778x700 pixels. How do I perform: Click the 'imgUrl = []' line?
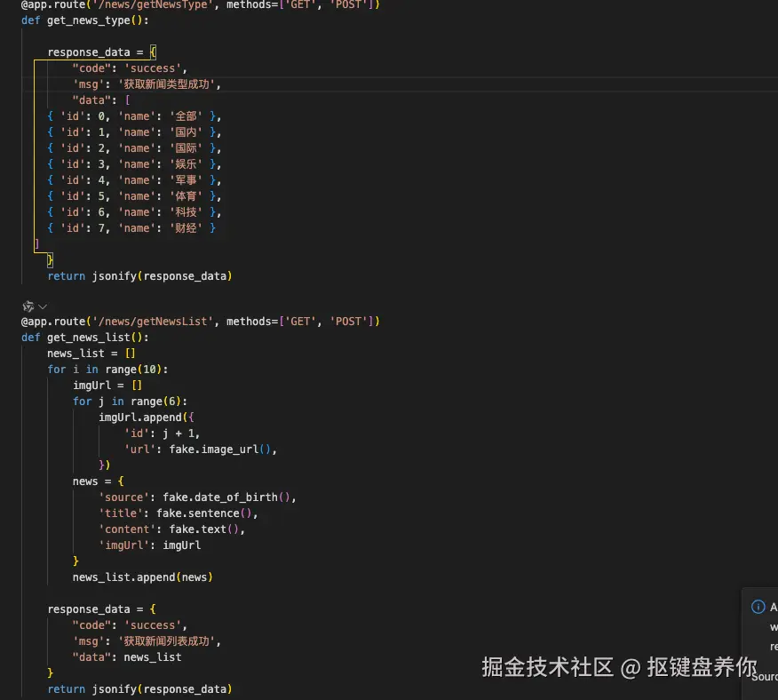tap(107, 386)
